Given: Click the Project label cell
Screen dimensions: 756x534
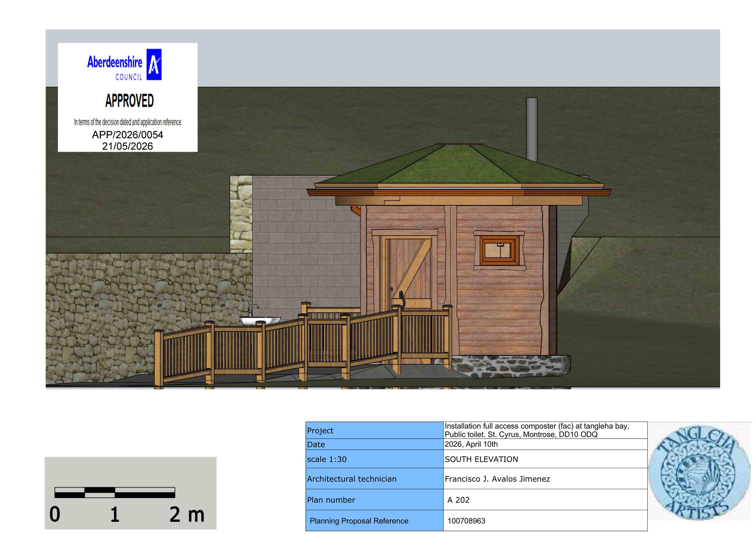Looking at the screenshot, I should tap(374, 430).
